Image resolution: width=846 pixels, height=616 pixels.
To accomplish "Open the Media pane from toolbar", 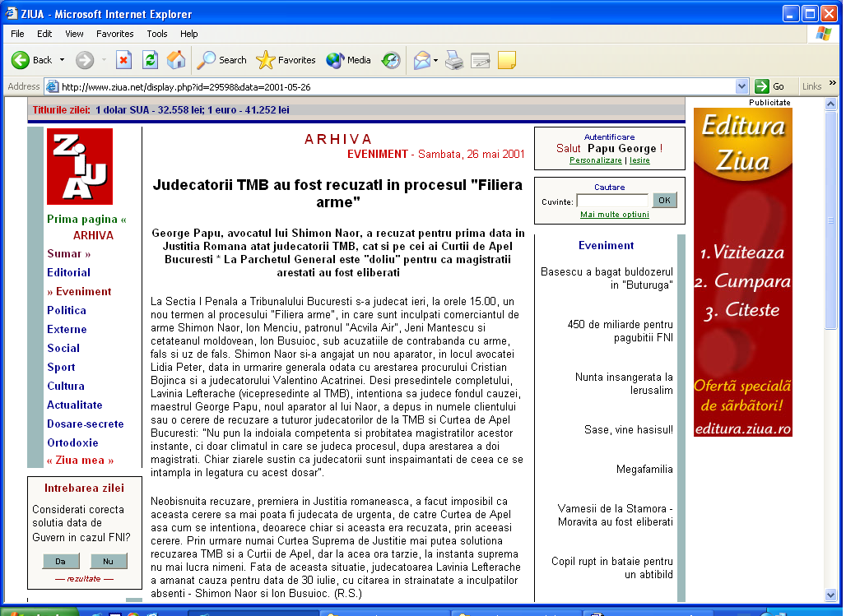I will (x=349, y=60).
